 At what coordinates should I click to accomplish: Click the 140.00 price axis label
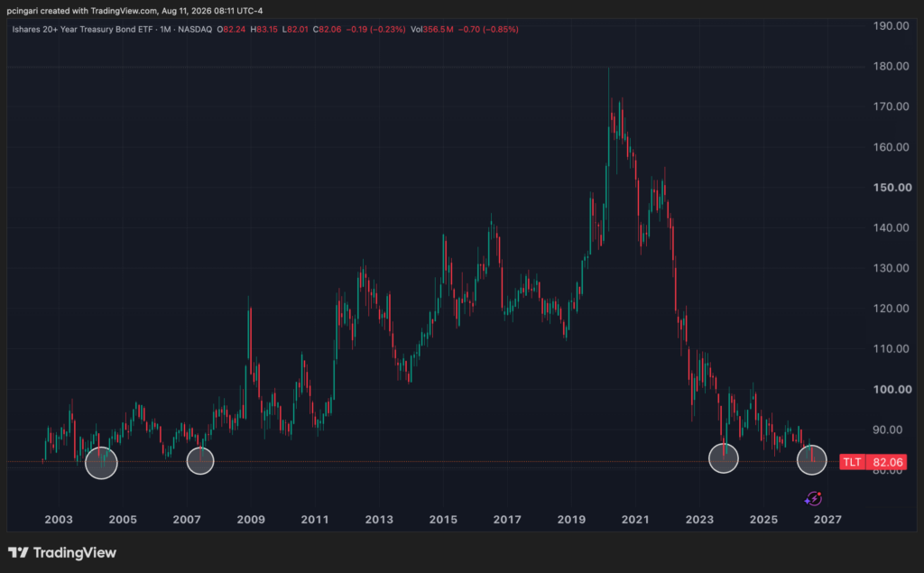point(891,227)
